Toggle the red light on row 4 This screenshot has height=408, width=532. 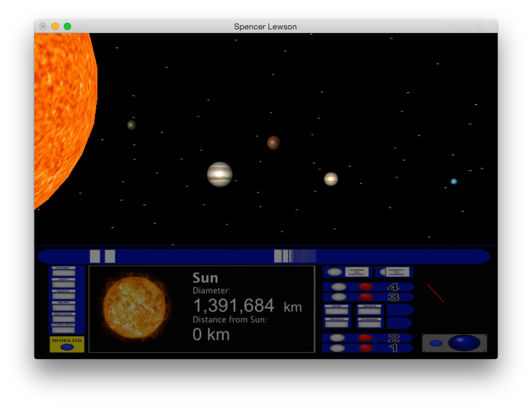pos(366,287)
